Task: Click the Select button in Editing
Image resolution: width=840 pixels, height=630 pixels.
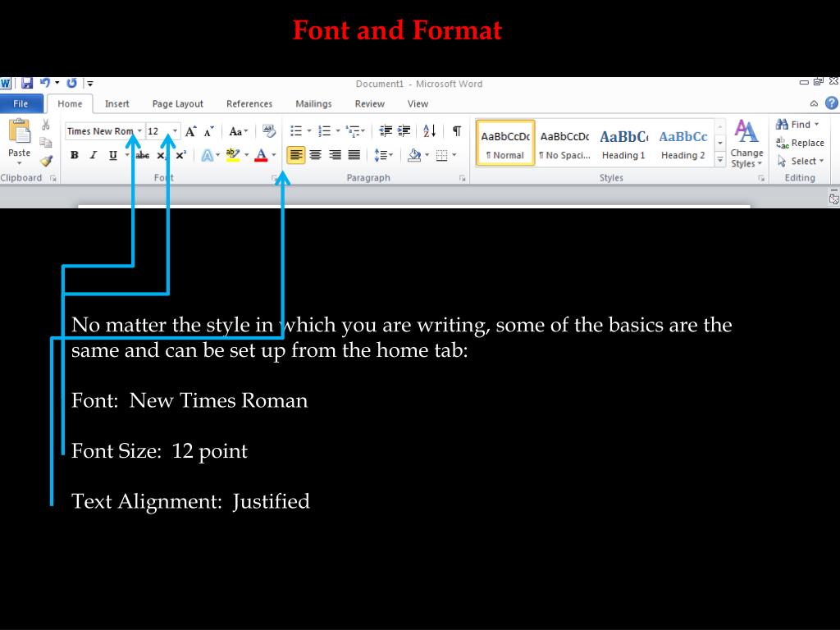Action: (801, 162)
